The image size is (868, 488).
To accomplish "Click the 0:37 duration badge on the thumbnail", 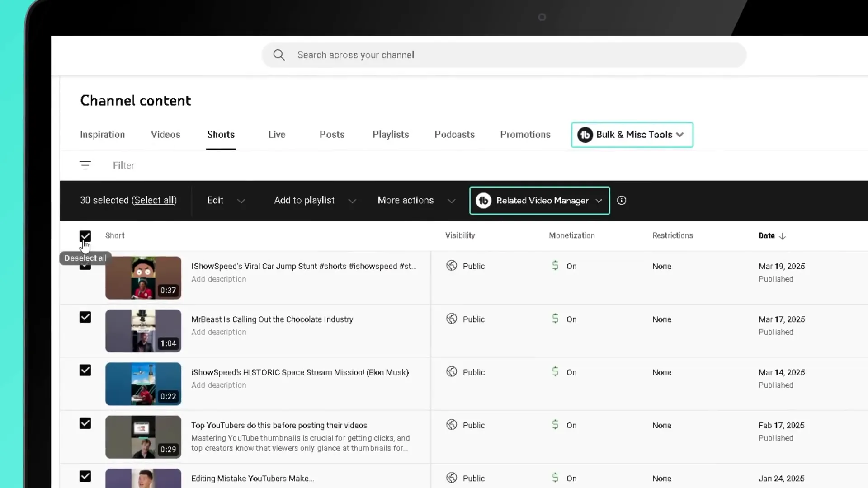I will coord(168,291).
